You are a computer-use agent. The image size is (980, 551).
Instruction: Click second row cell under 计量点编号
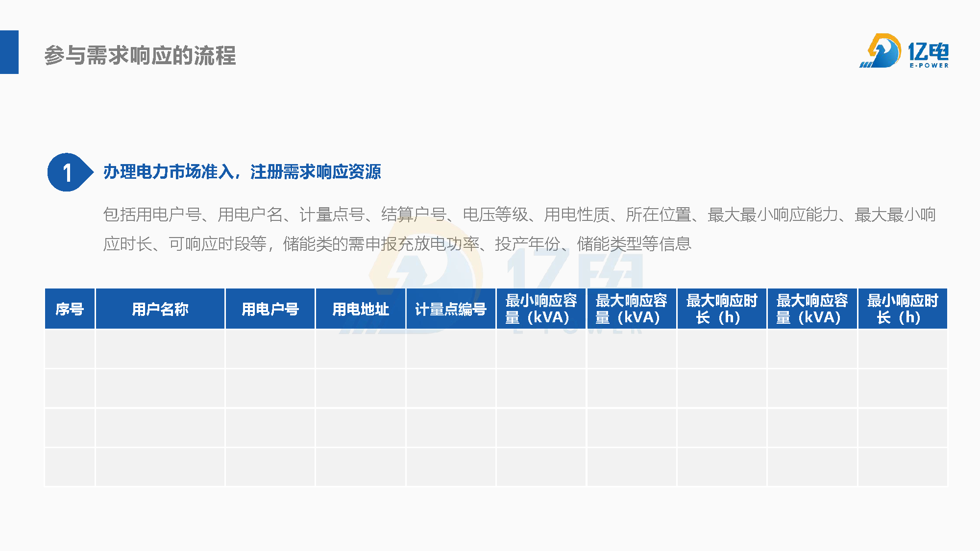(x=451, y=388)
